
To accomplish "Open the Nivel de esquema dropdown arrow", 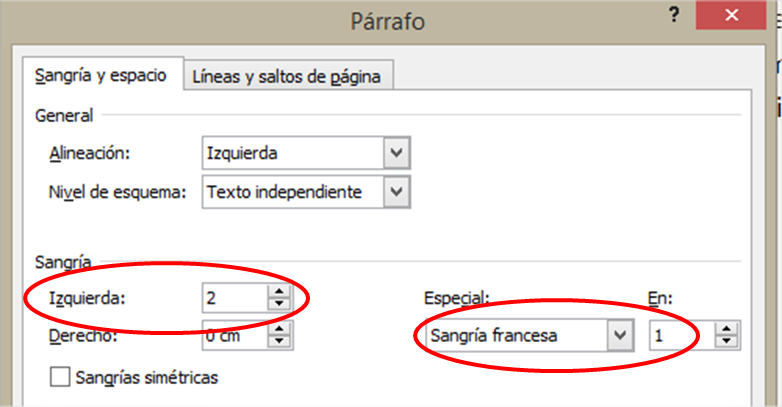I will (x=398, y=192).
